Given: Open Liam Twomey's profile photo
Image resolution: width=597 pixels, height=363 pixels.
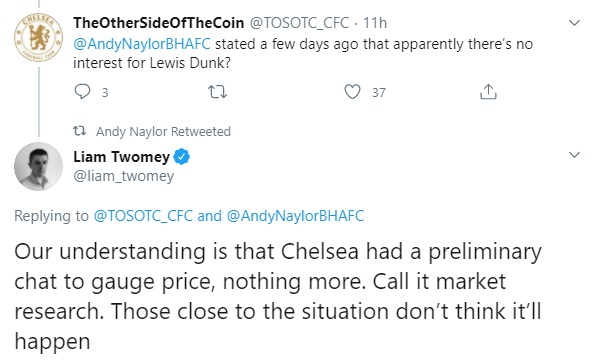Looking at the screenshot, I should coord(38,166).
